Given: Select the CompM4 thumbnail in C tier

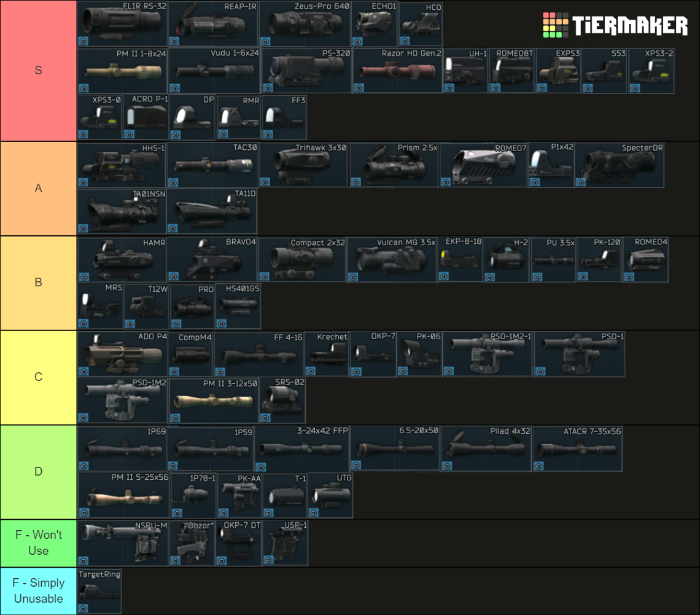Looking at the screenshot, I should (x=190, y=353).
